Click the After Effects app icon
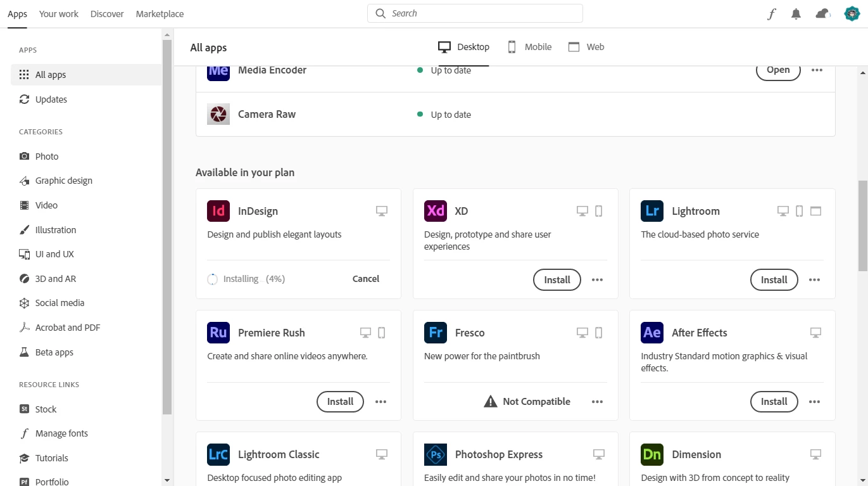The height and width of the screenshot is (486, 868). (x=652, y=333)
